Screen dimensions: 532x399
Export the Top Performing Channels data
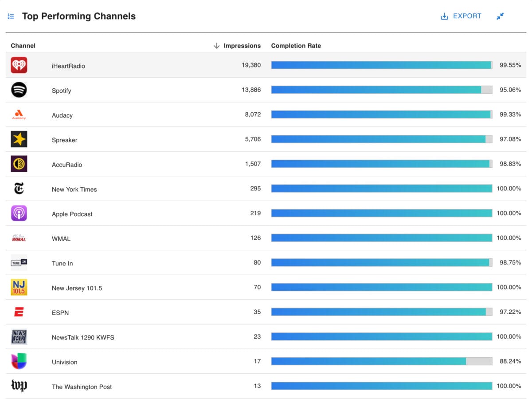pyautogui.click(x=461, y=16)
